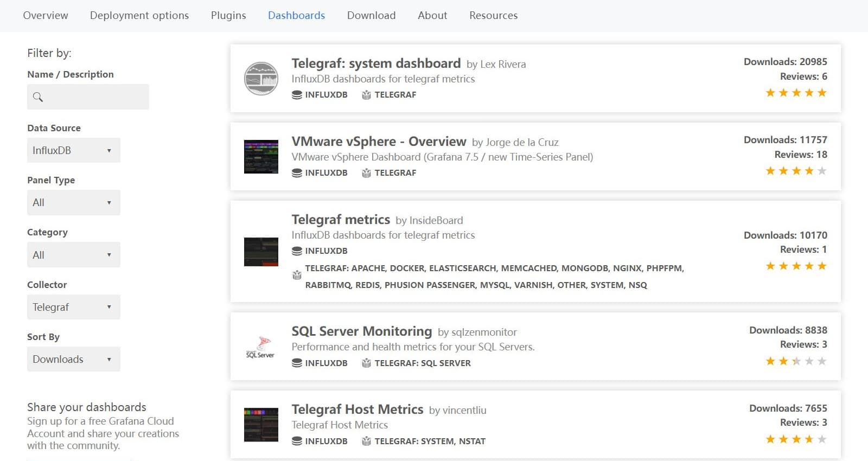Go to the Deployment options tab
868x461 pixels.
[x=139, y=15]
